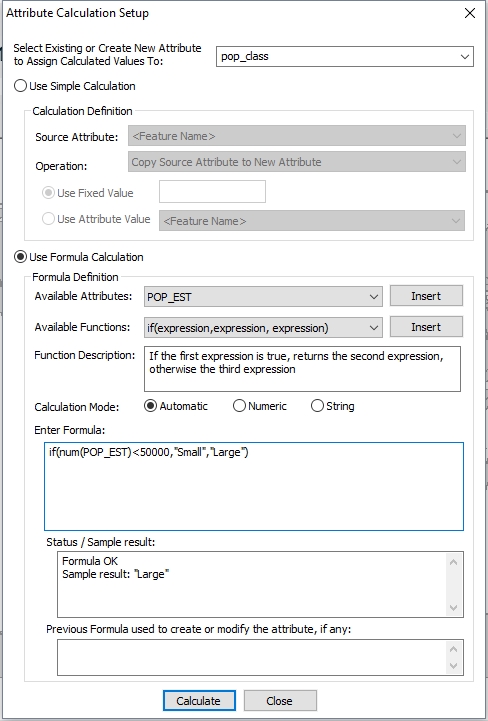Expand the Available Functions dropdown

point(263,328)
